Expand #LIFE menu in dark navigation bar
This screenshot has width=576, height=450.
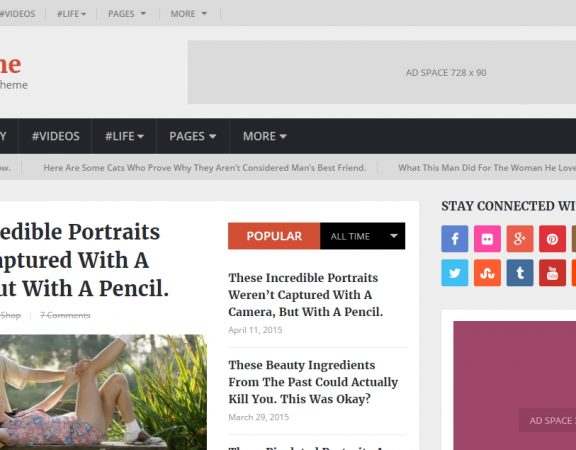pos(124,136)
